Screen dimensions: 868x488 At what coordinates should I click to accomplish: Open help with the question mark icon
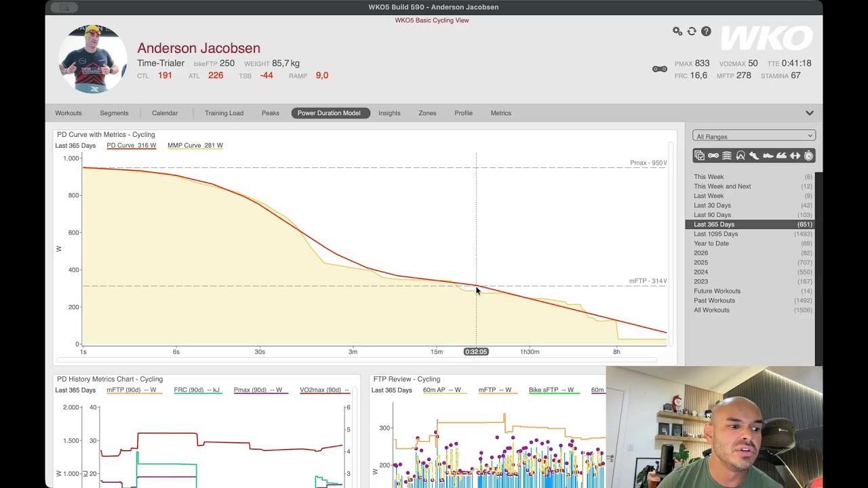point(706,31)
